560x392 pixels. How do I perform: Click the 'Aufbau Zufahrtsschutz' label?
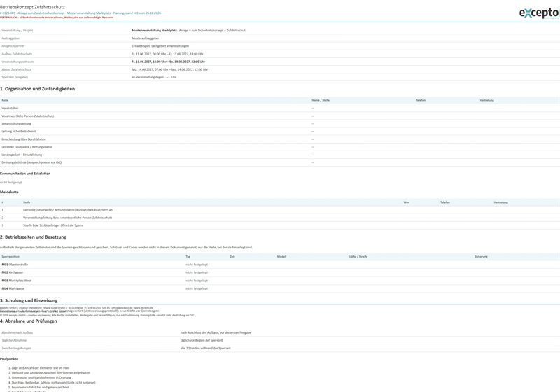pyautogui.click(x=17, y=54)
